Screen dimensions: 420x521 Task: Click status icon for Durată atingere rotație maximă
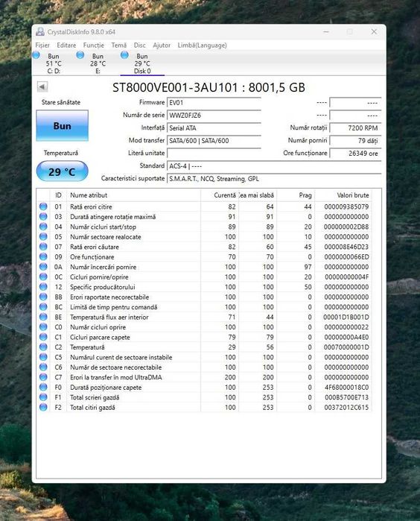(43, 216)
